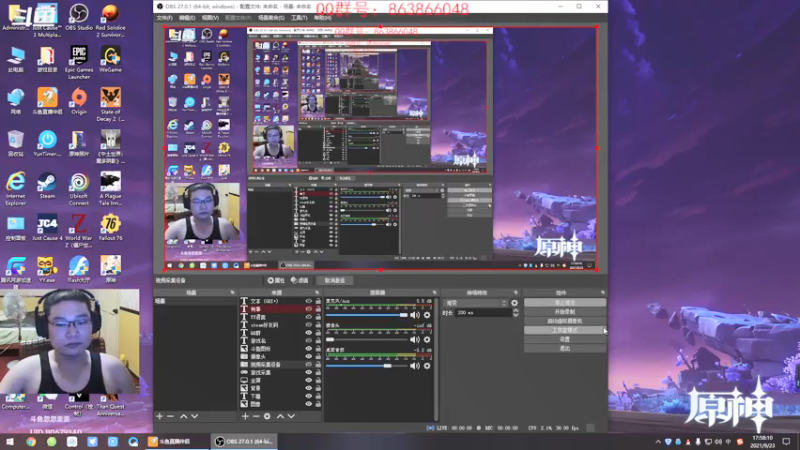Remove selected source with minus icon
Image resolution: width=800 pixels, height=450 pixels.
coord(256,416)
